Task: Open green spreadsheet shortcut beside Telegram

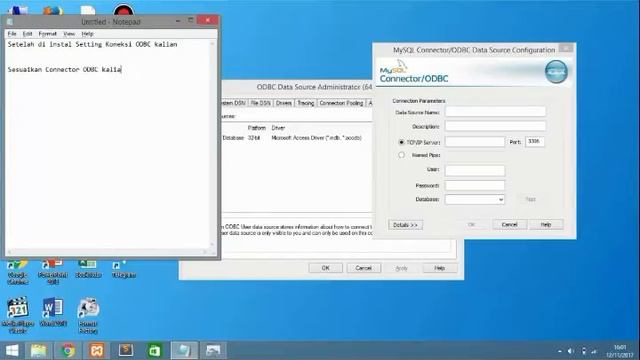Action: (88, 269)
